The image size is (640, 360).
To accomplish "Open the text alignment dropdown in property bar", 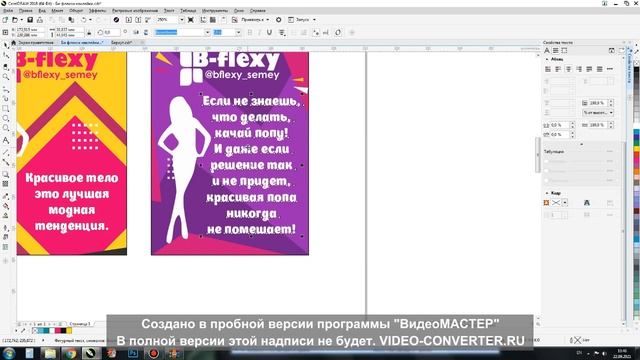I will (x=282, y=32).
